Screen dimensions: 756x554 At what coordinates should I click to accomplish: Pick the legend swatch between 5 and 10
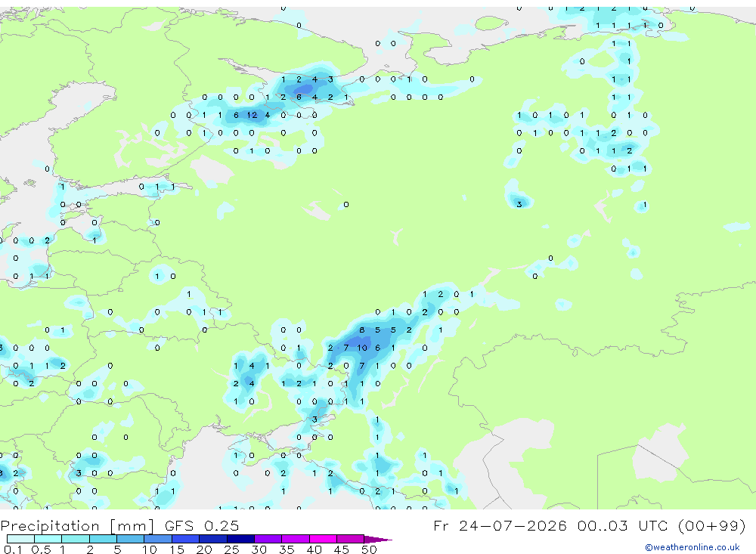point(131,539)
